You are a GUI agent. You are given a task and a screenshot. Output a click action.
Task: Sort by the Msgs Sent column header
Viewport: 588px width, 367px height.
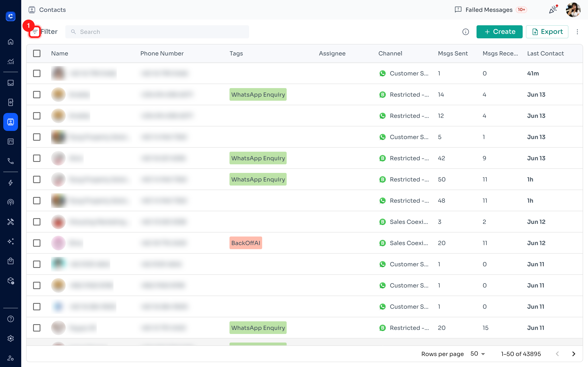453,53
